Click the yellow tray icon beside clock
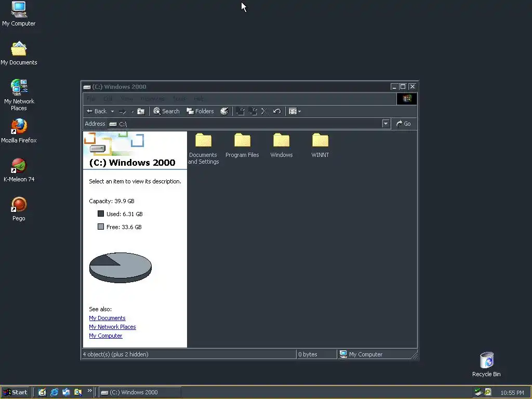 click(487, 392)
